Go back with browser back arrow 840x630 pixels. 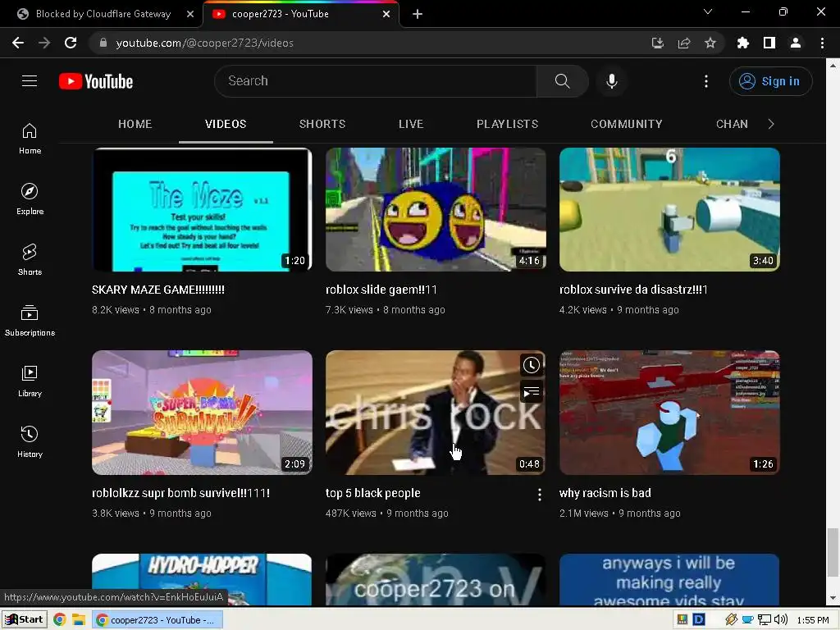[x=18, y=43]
